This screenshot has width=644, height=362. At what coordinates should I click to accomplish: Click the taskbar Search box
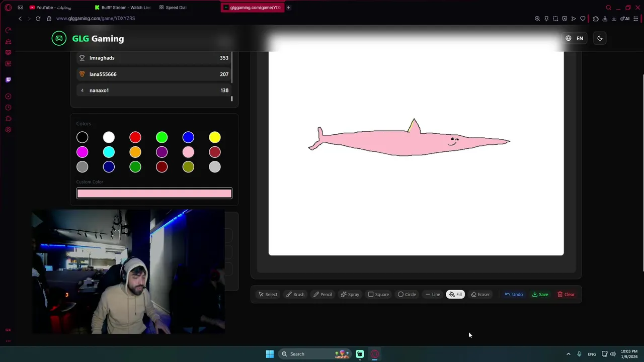(315, 354)
